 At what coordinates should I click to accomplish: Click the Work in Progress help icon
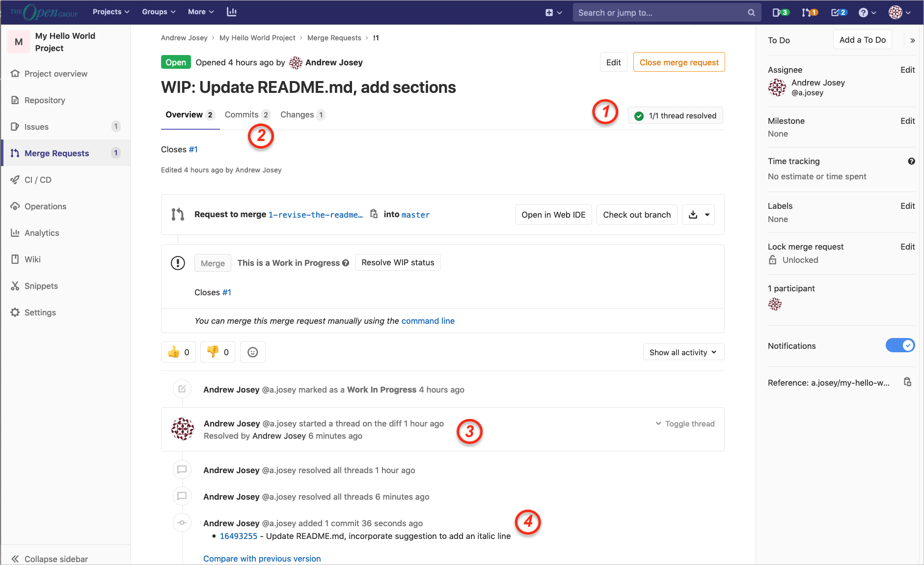pos(346,263)
